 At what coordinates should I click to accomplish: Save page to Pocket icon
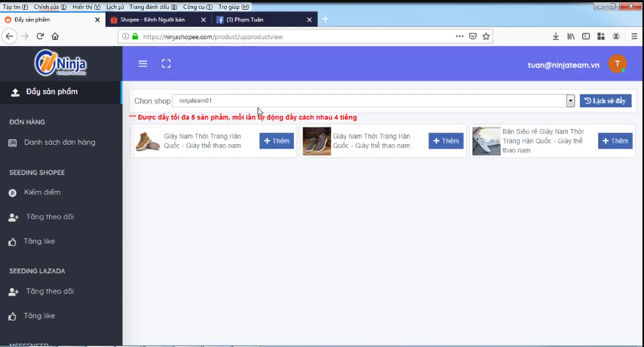473,36
